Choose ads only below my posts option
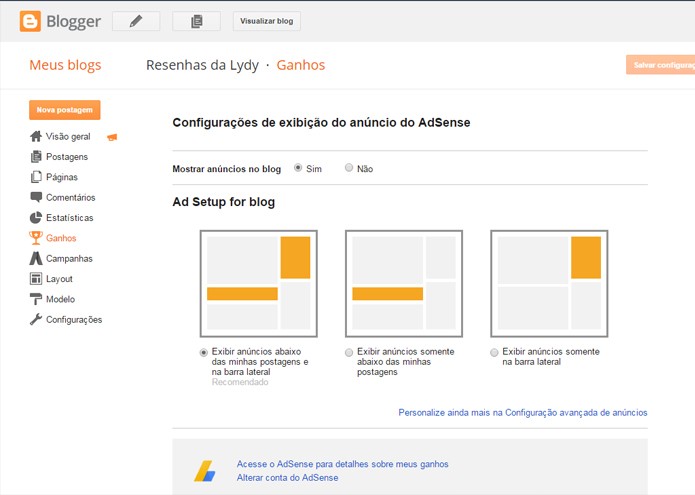Viewport: 695px width, 495px height. click(x=349, y=353)
